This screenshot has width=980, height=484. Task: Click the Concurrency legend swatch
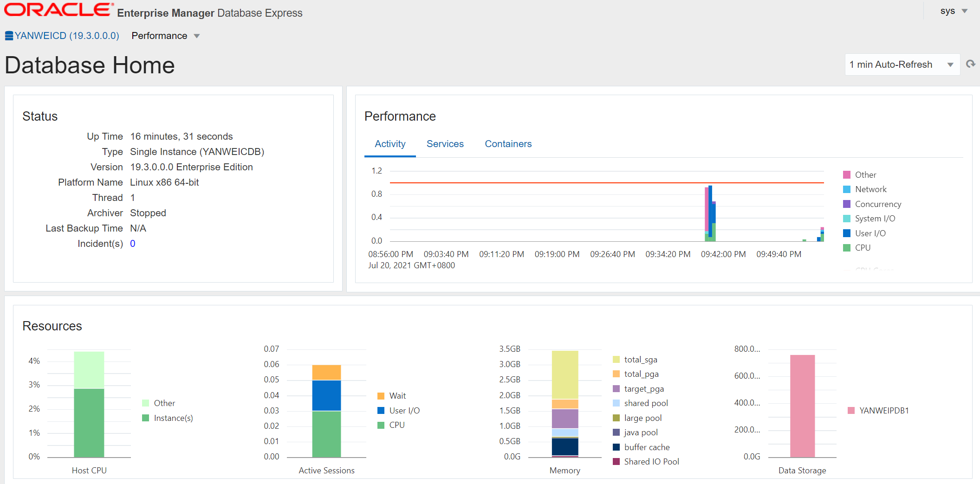[847, 204]
